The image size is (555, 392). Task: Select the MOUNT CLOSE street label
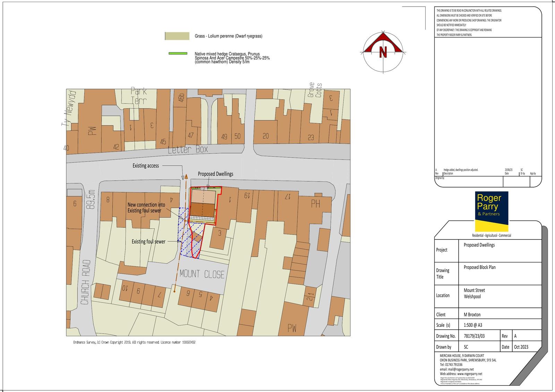click(202, 274)
